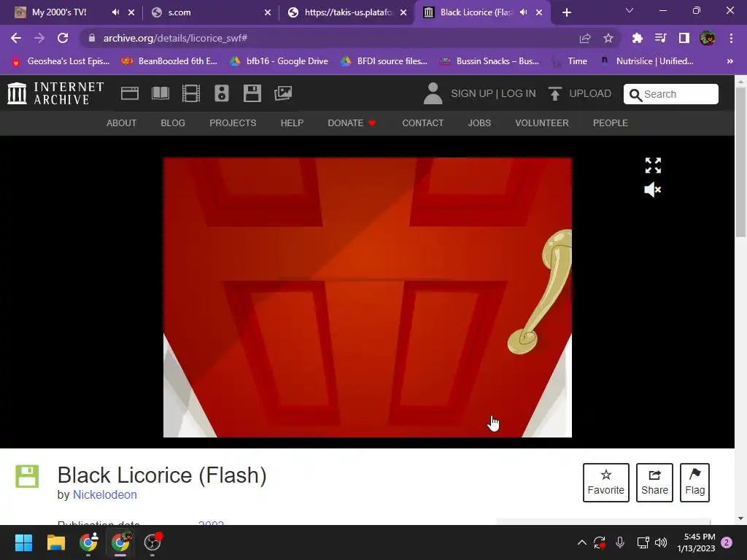Open the CONTACT menu item

click(422, 122)
